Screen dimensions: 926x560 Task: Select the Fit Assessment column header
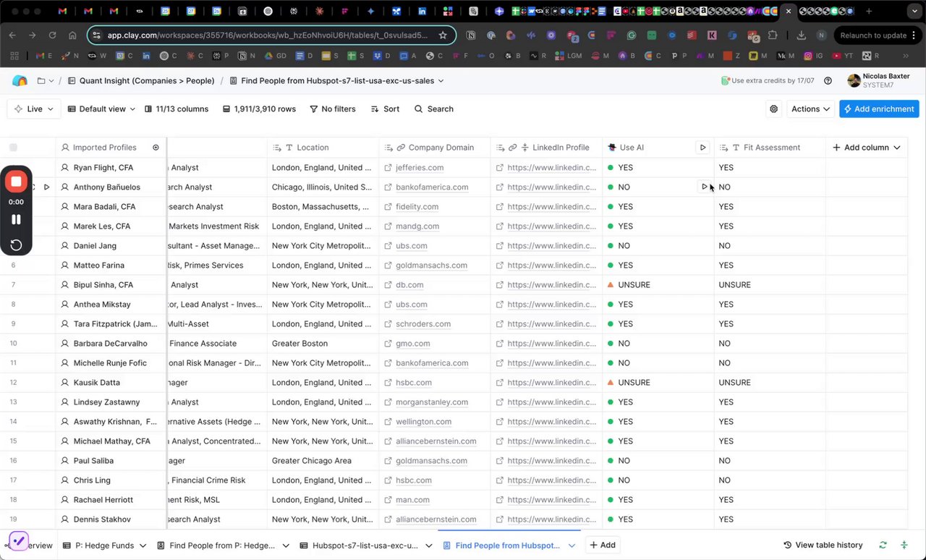tap(769, 148)
